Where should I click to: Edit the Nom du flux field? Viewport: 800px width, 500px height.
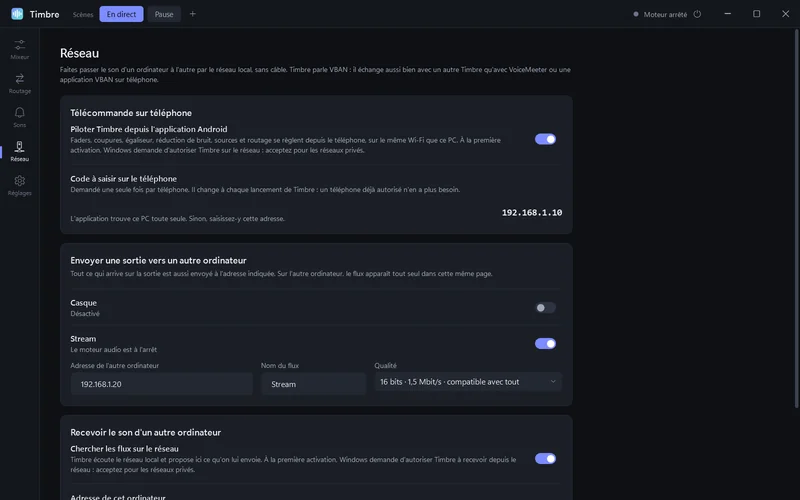coord(313,384)
